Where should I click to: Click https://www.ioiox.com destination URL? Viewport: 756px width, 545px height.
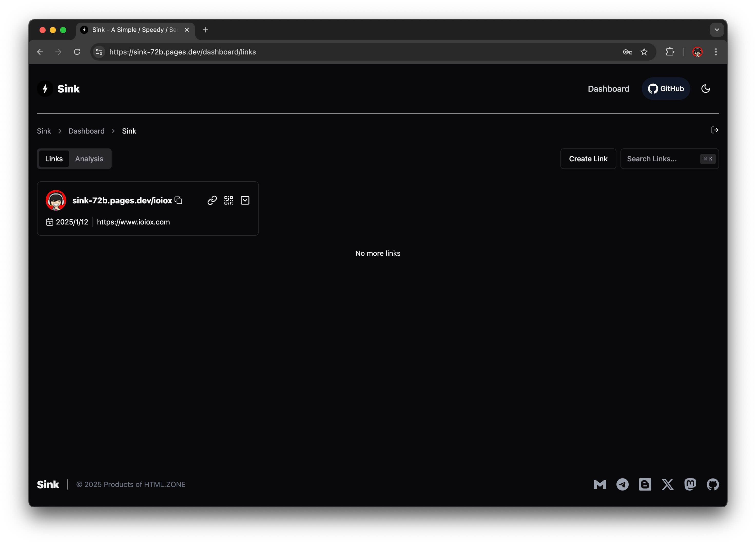(x=133, y=222)
